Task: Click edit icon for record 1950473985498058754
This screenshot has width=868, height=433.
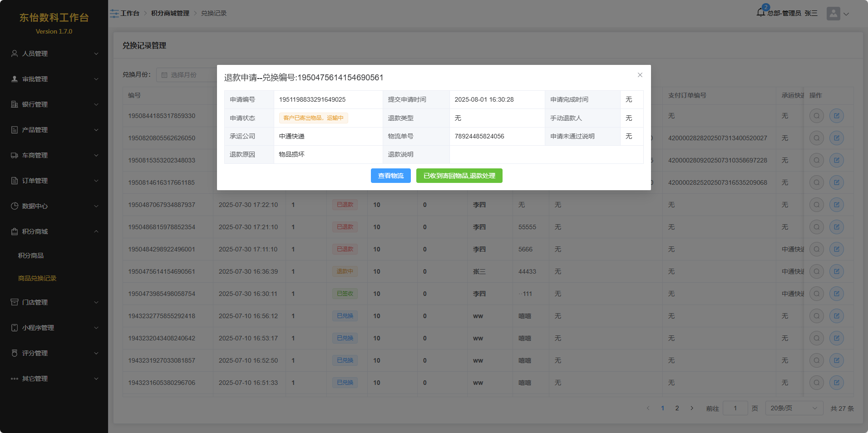Action: 836,294
